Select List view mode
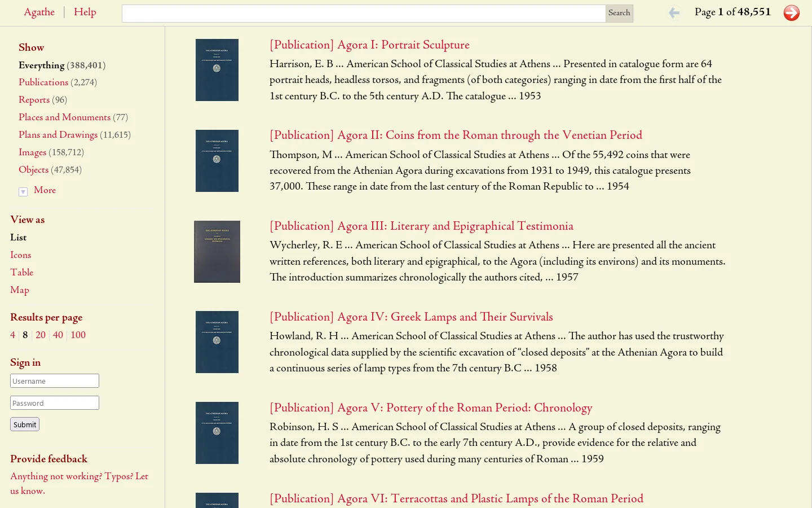 18,238
